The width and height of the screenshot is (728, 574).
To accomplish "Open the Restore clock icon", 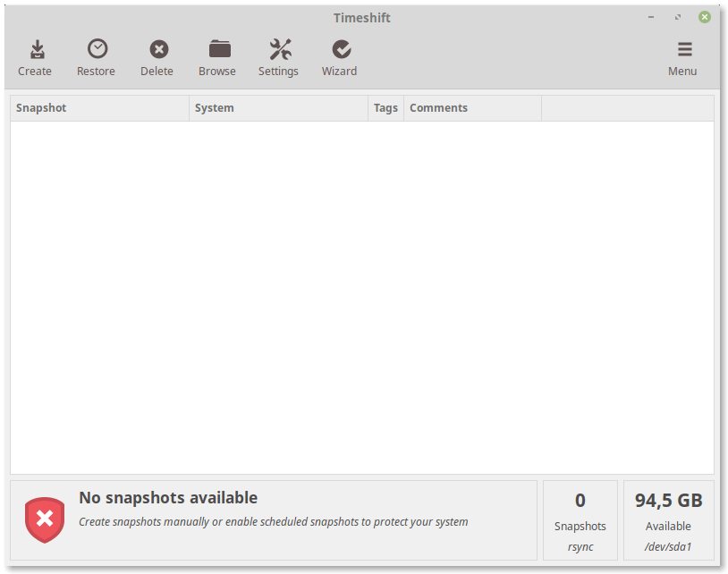I will click(97, 48).
